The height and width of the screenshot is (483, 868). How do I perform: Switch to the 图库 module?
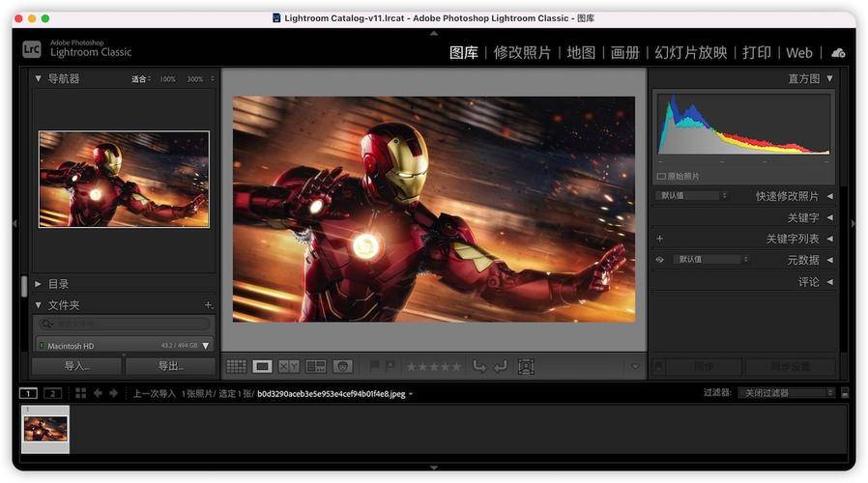(x=463, y=52)
